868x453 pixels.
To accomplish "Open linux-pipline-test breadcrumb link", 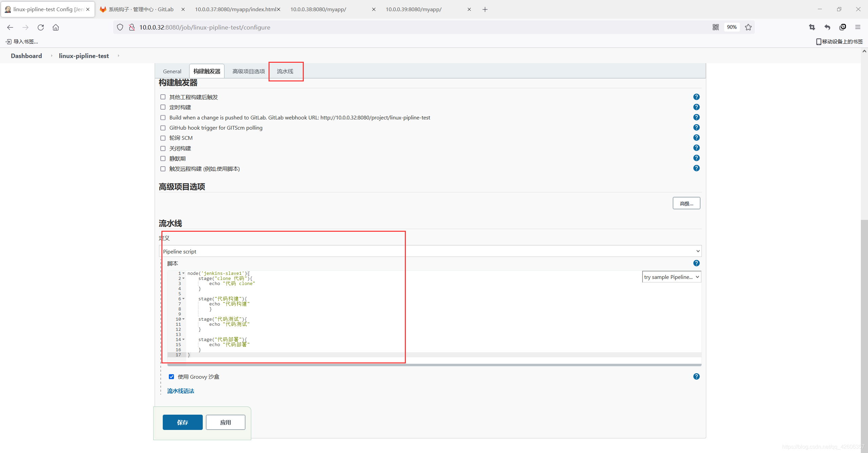I will 84,56.
